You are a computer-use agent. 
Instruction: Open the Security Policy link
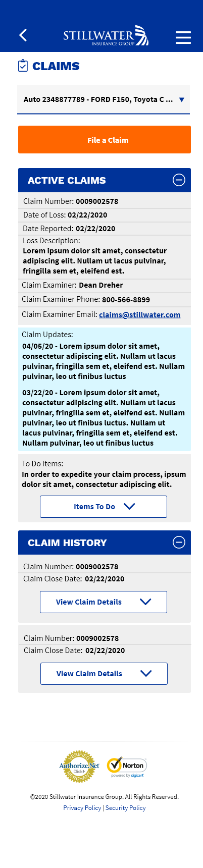126,808
